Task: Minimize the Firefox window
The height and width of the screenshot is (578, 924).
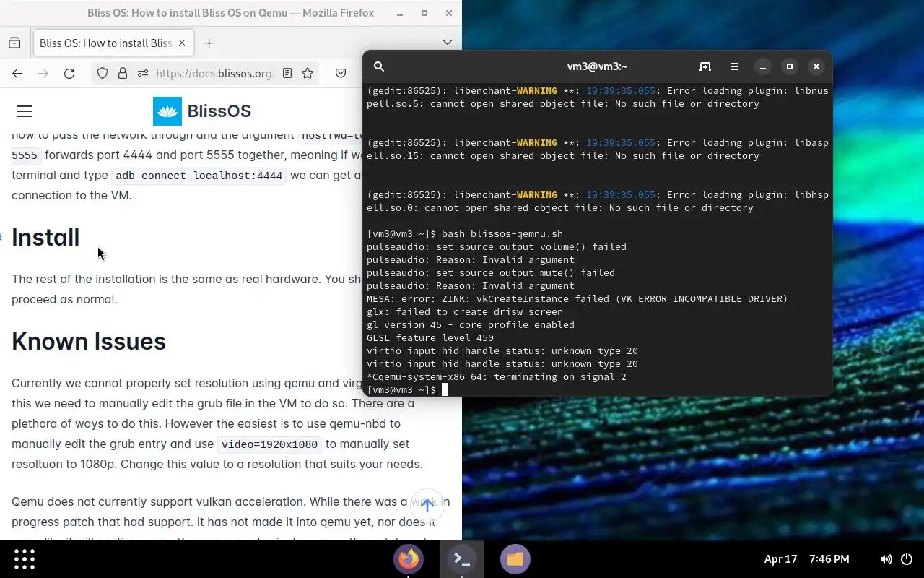Action: [401, 13]
